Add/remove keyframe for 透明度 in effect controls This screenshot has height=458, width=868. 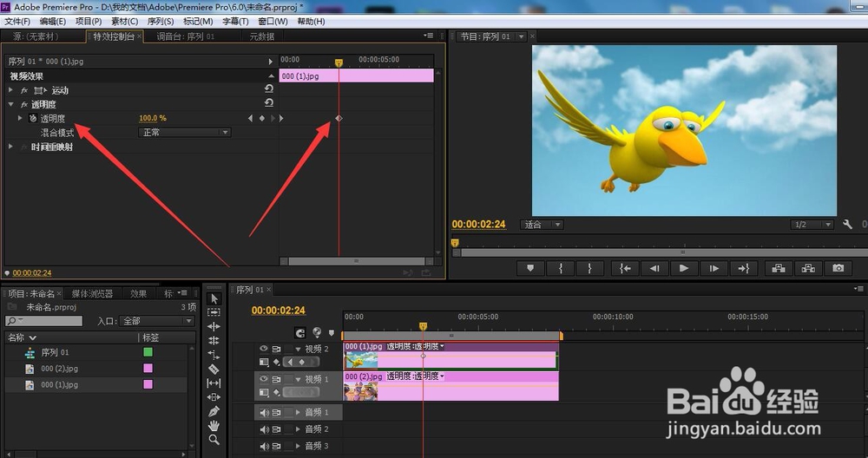click(262, 118)
